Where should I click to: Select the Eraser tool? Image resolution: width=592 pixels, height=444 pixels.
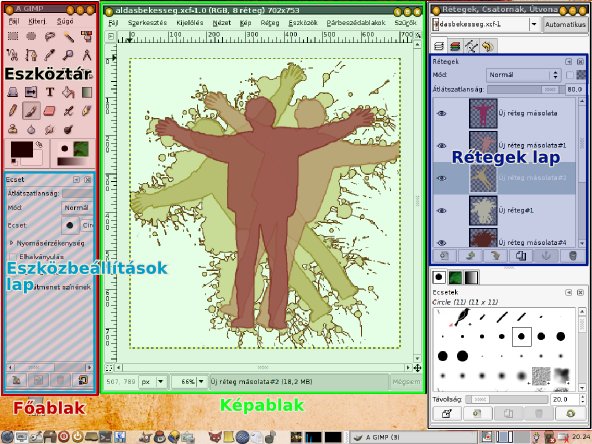[50, 111]
